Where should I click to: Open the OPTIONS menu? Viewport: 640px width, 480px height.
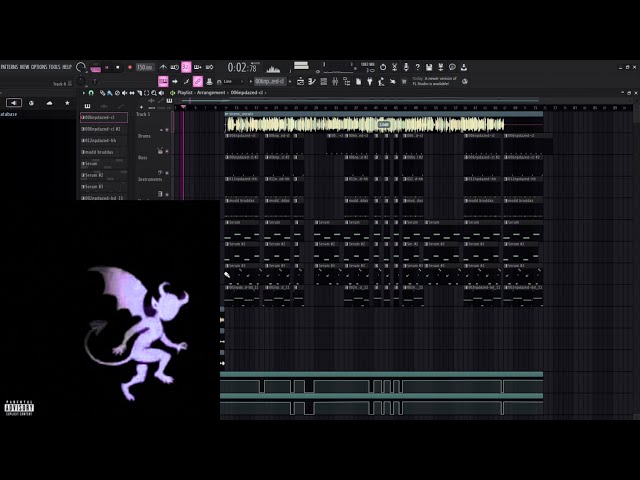point(39,67)
